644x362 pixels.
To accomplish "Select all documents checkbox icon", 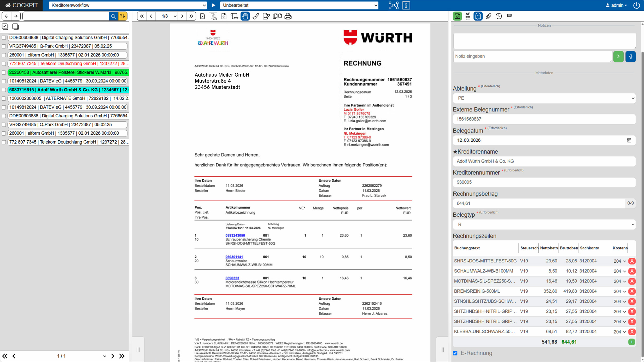I will (x=5, y=26).
